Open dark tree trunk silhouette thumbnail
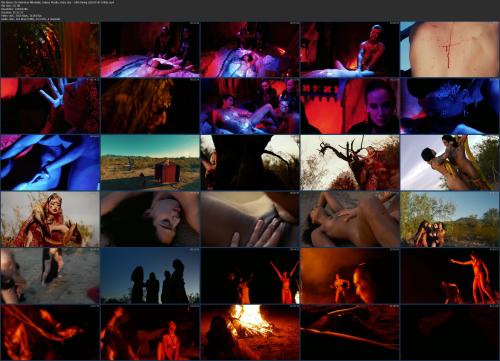This screenshot has height=361, width=500. (250, 163)
